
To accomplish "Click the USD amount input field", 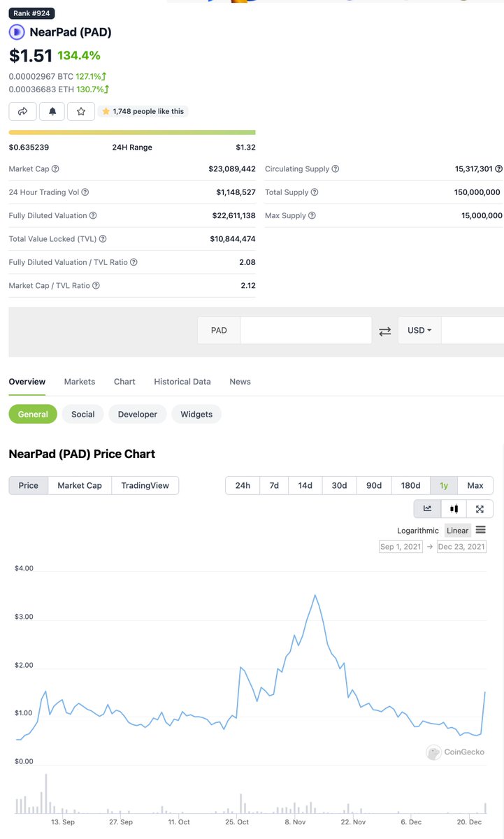I will click(x=473, y=330).
